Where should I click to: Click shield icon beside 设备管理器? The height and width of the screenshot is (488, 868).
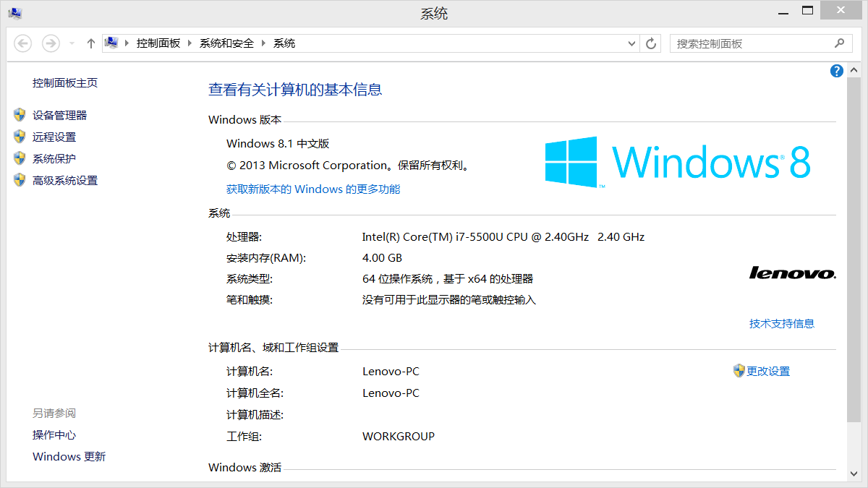[x=20, y=115]
